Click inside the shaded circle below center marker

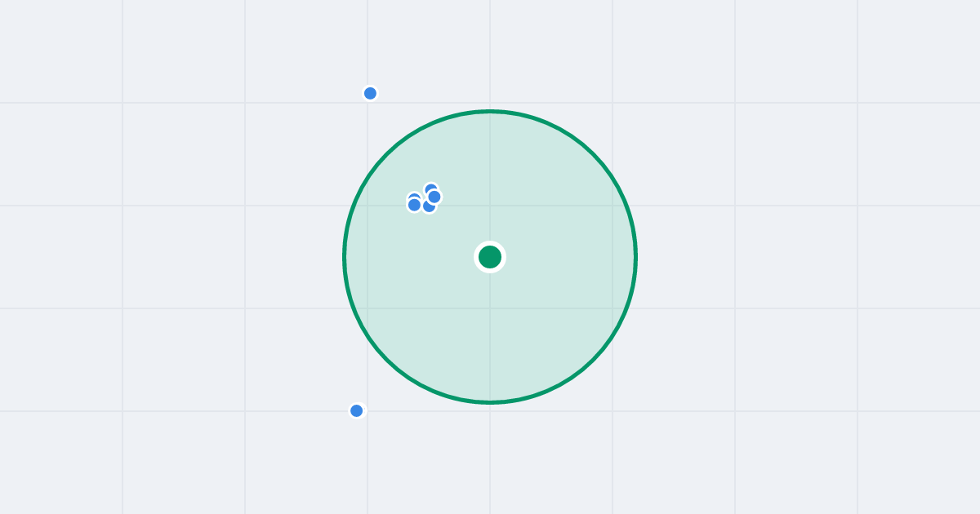click(490, 335)
